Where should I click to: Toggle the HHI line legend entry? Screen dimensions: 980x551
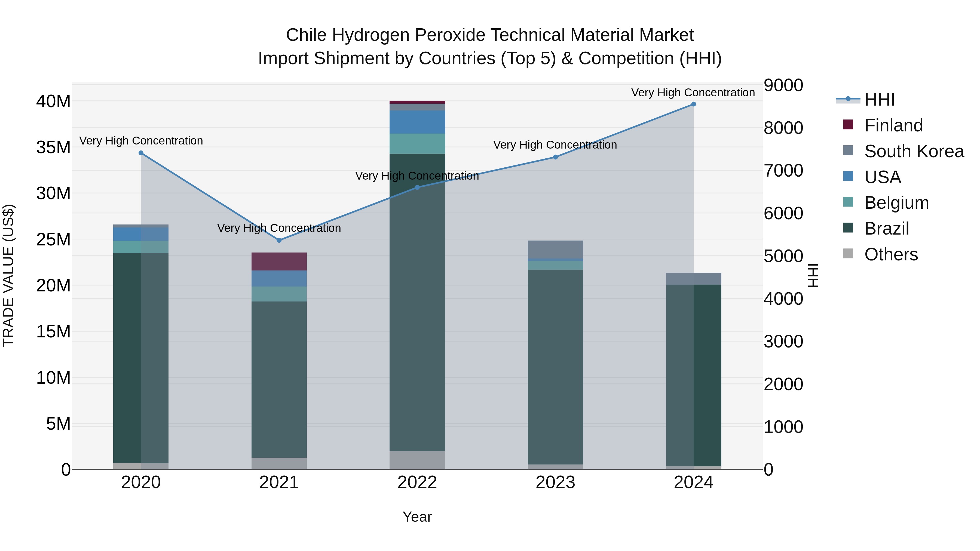(x=865, y=100)
